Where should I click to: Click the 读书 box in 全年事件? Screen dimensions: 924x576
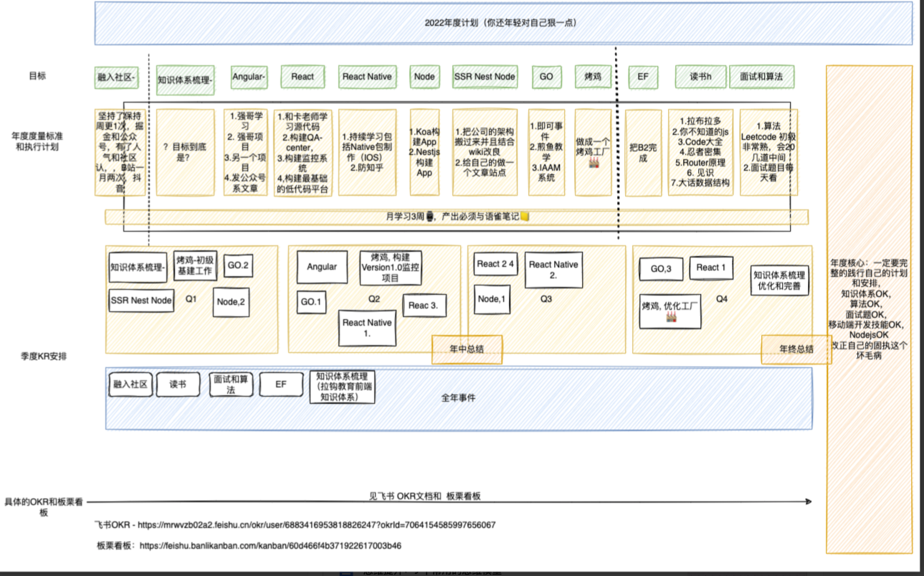tap(178, 384)
